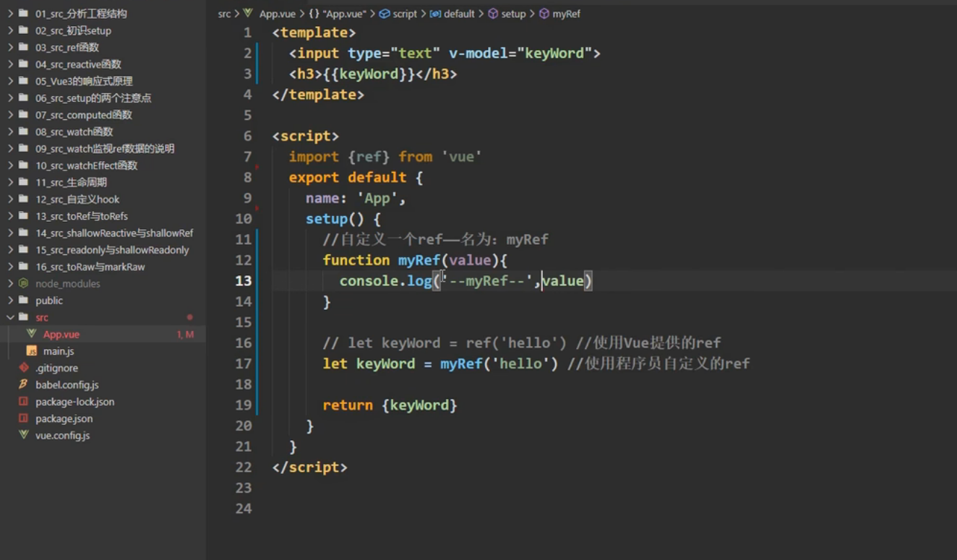The height and width of the screenshot is (560, 957).
Task: Click the 'vue' import string on line 7
Action: [x=460, y=157]
